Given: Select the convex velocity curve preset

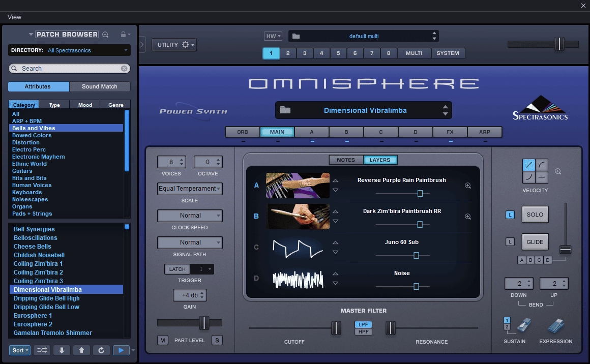Looking at the screenshot, I should 542,165.
